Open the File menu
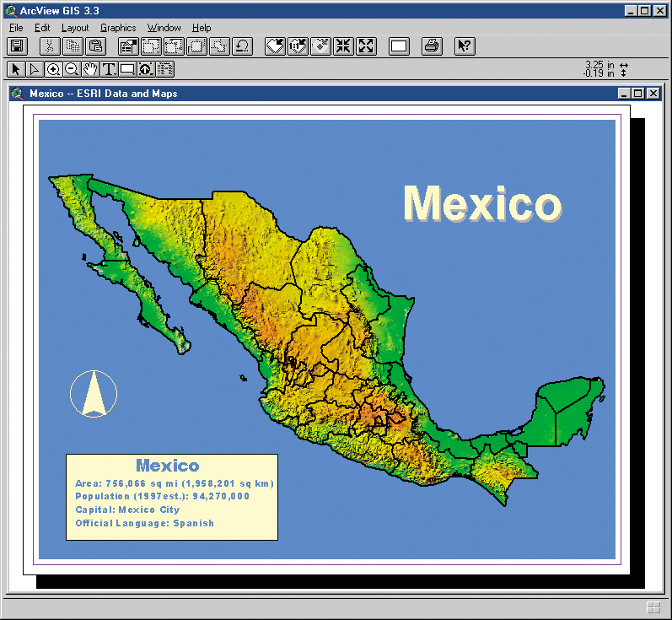The width and height of the screenshot is (672, 620). pos(16,28)
